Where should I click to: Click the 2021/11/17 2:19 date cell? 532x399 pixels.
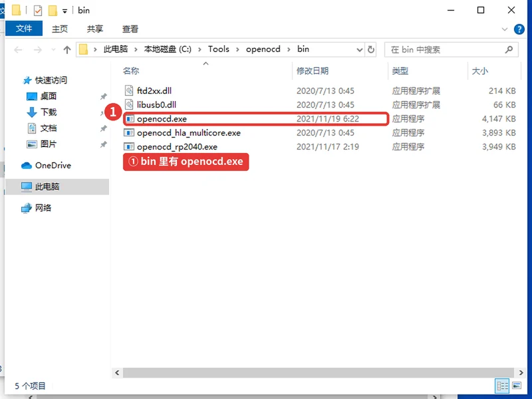327,146
